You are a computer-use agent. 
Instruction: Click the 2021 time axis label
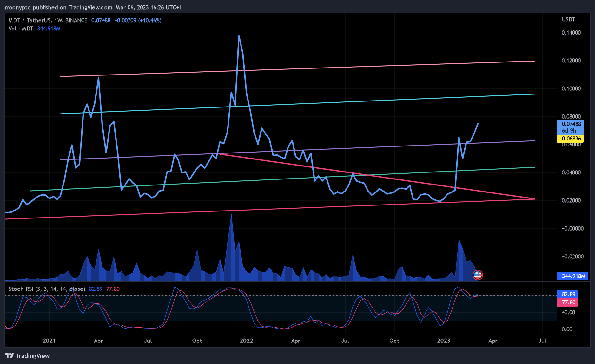pos(49,341)
